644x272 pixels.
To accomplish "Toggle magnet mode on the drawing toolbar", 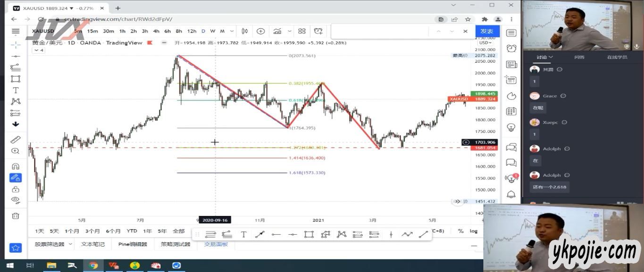I will point(16,166).
